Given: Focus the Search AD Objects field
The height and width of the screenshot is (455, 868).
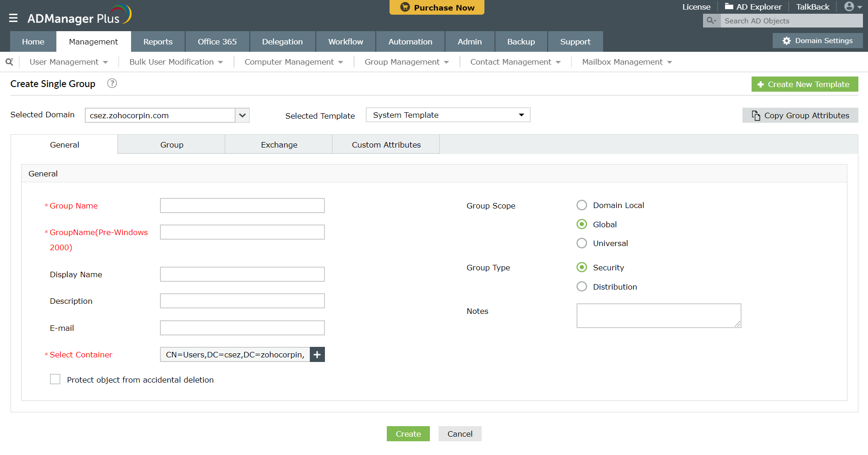Looking at the screenshot, I should coord(791,21).
